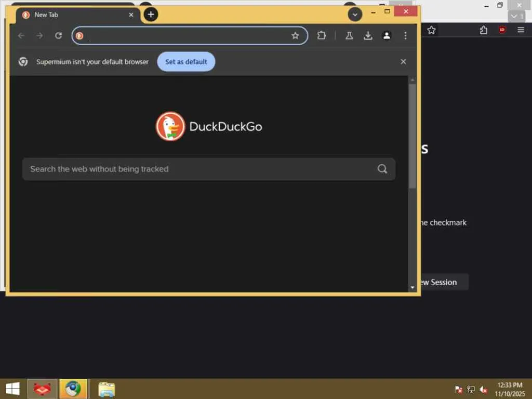Click the Set as default button
532x399 pixels.
186,62
